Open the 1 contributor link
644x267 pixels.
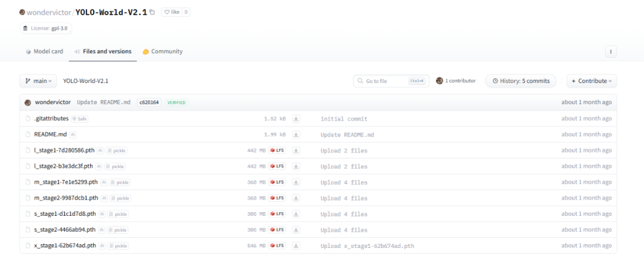(x=456, y=81)
